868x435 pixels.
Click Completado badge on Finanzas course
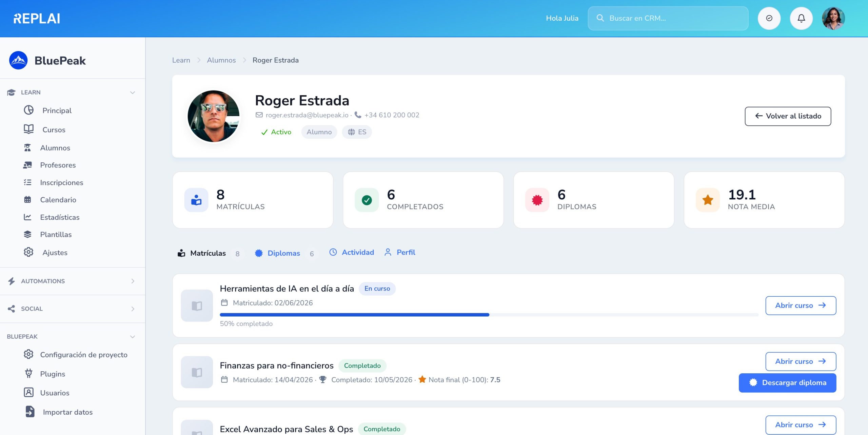pyautogui.click(x=362, y=366)
